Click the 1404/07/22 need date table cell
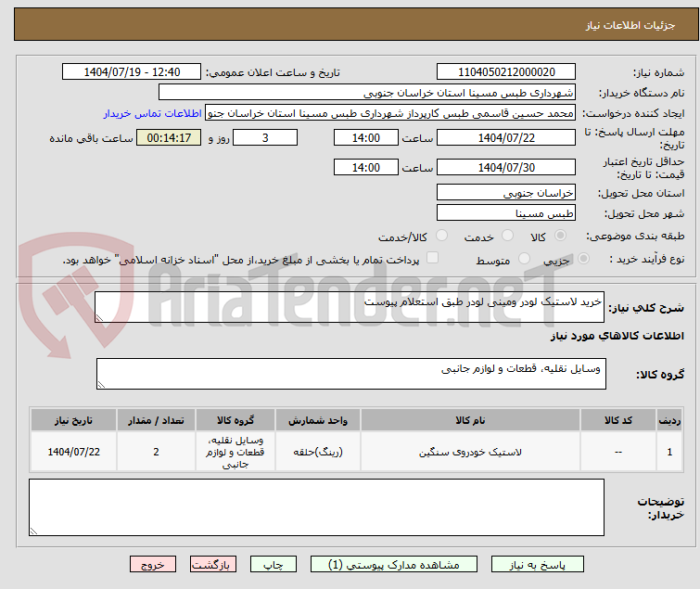Image resolution: width=700 pixels, height=589 pixels. coord(73,452)
